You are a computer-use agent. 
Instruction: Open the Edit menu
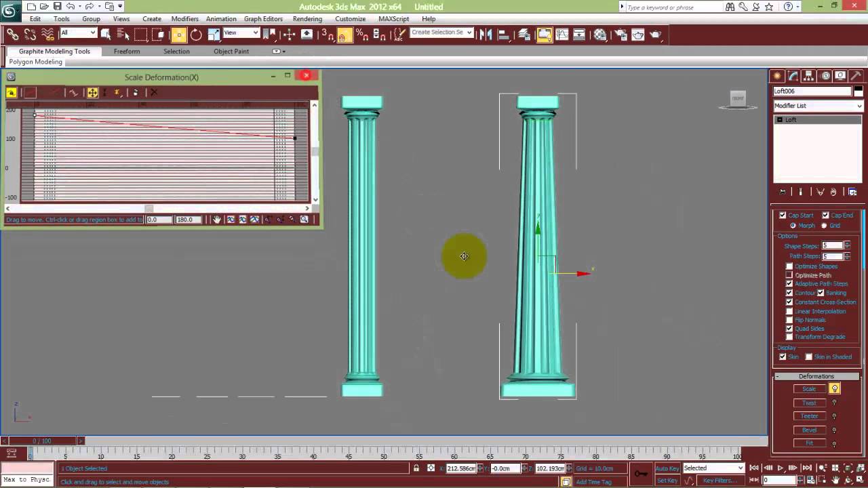[x=35, y=19]
